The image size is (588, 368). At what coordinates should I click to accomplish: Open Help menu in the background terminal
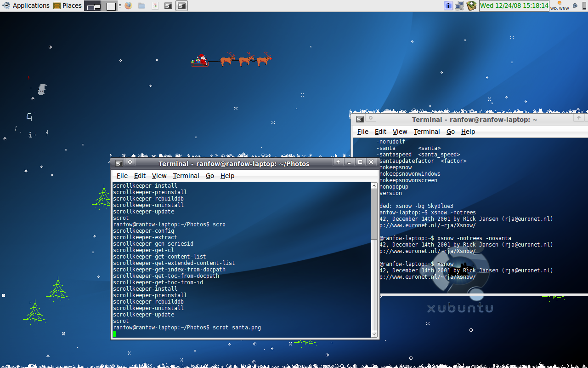(468, 132)
